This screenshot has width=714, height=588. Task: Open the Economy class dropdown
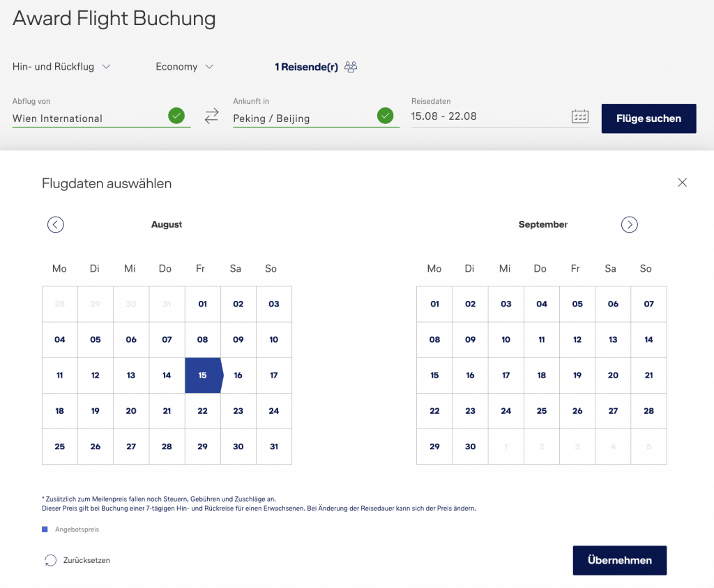point(184,67)
